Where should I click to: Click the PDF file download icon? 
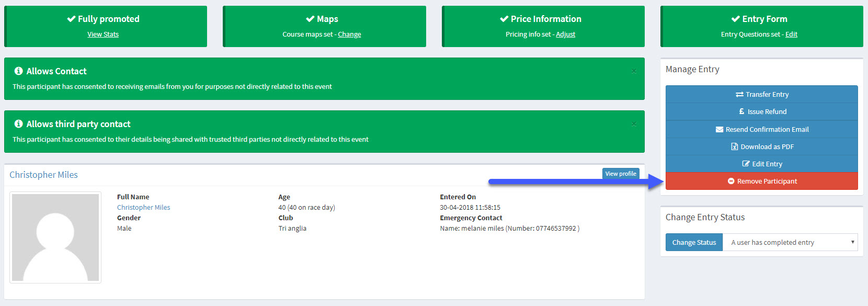[x=734, y=147]
